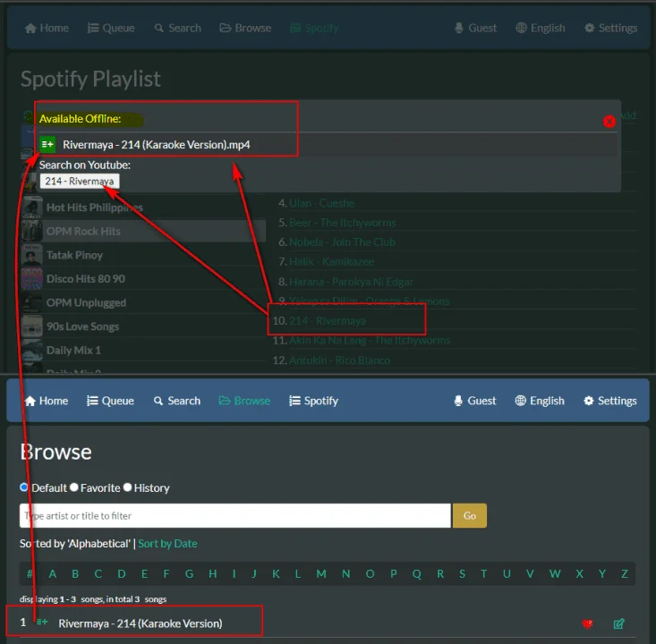The image size is (656, 644).
Task: Select Hot Hits Philippines playlist
Action: tap(95, 208)
